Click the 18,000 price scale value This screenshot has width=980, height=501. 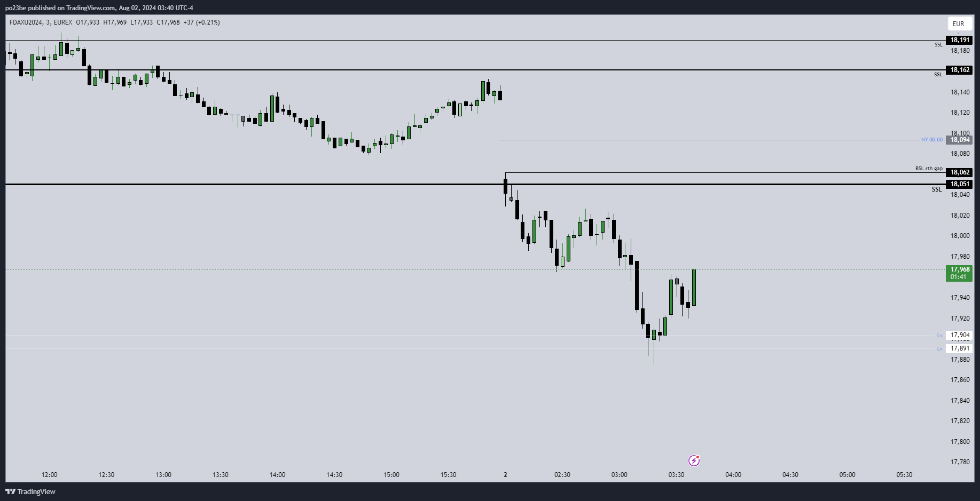[x=960, y=236]
